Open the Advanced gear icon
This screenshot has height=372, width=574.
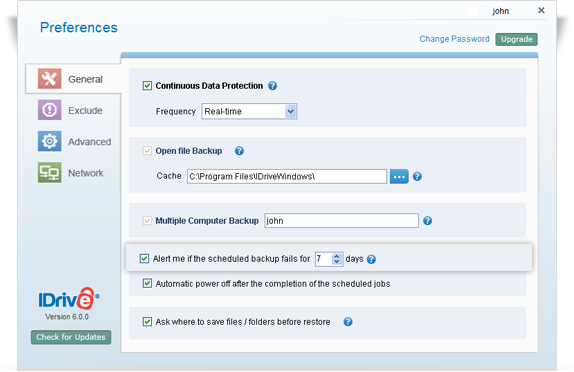tap(49, 141)
